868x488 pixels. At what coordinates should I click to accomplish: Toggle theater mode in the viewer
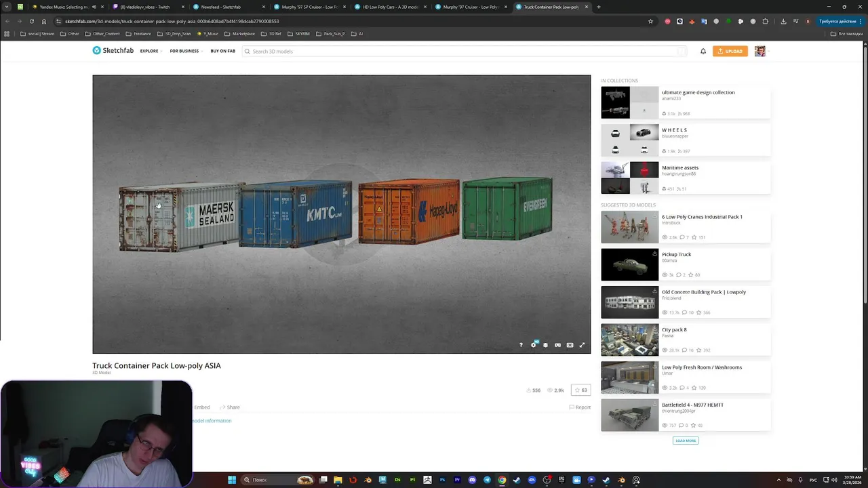tap(570, 345)
